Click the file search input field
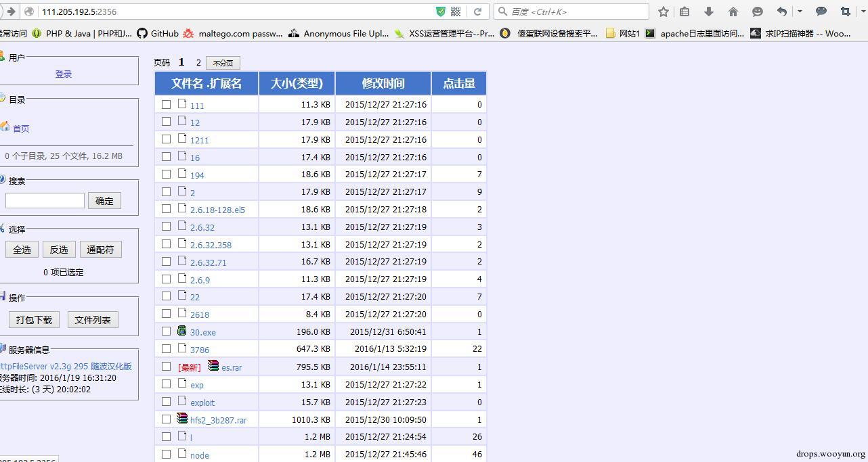 point(45,201)
